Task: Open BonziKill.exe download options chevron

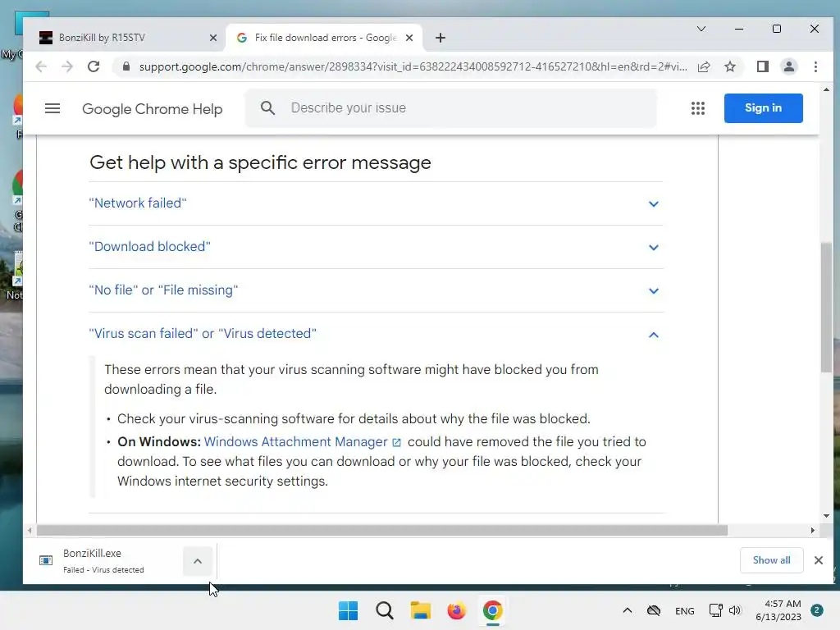Action: (x=198, y=561)
